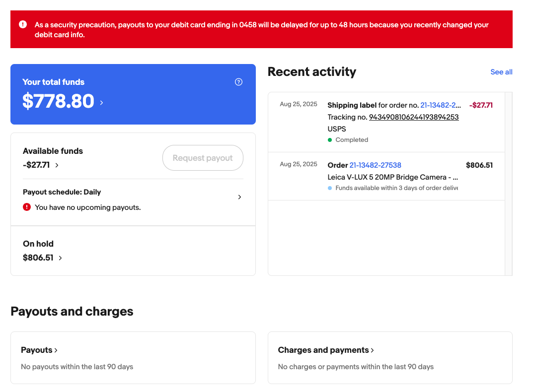Click the Leica V-LUX 5 Bridge Camera item title
The image size is (533, 392).
(392, 177)
